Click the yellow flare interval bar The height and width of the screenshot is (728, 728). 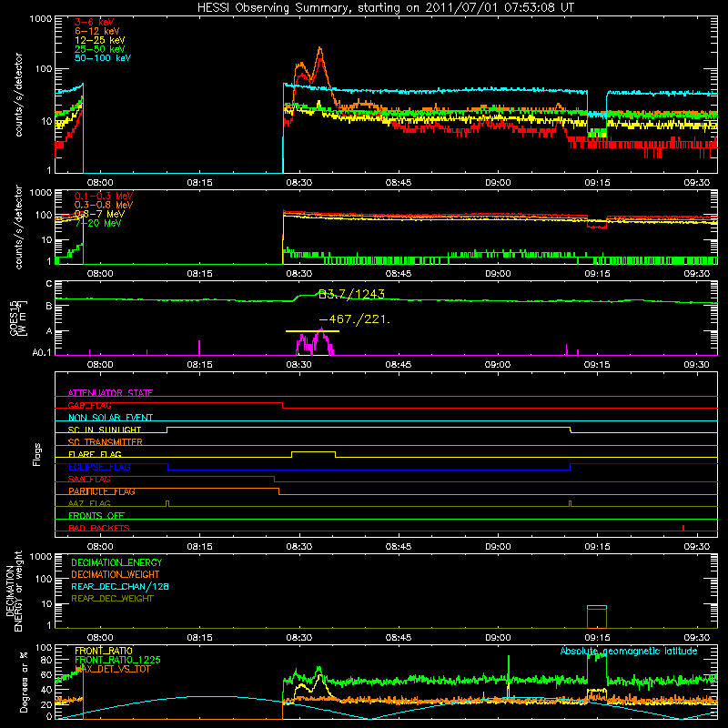click(312, 331)
